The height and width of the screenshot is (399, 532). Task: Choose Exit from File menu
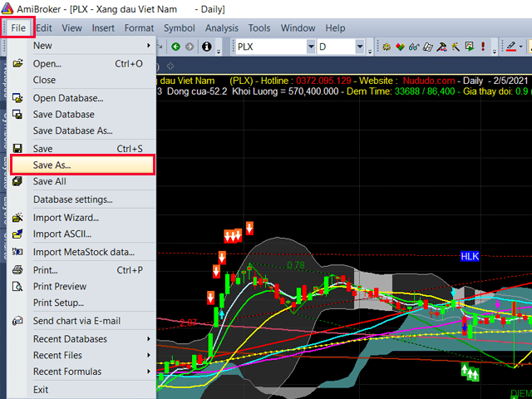[83, 390]
